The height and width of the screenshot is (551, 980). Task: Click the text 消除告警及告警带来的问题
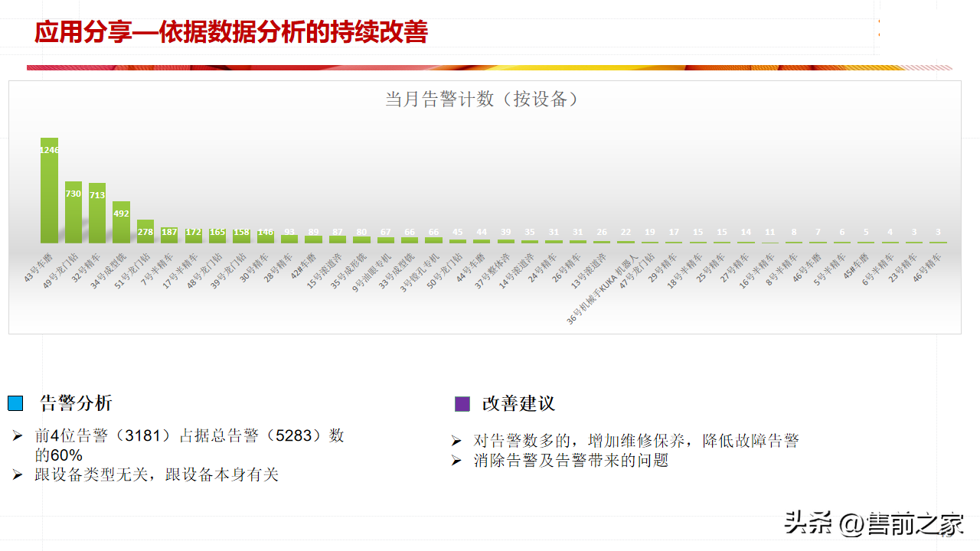click(571, 461)
